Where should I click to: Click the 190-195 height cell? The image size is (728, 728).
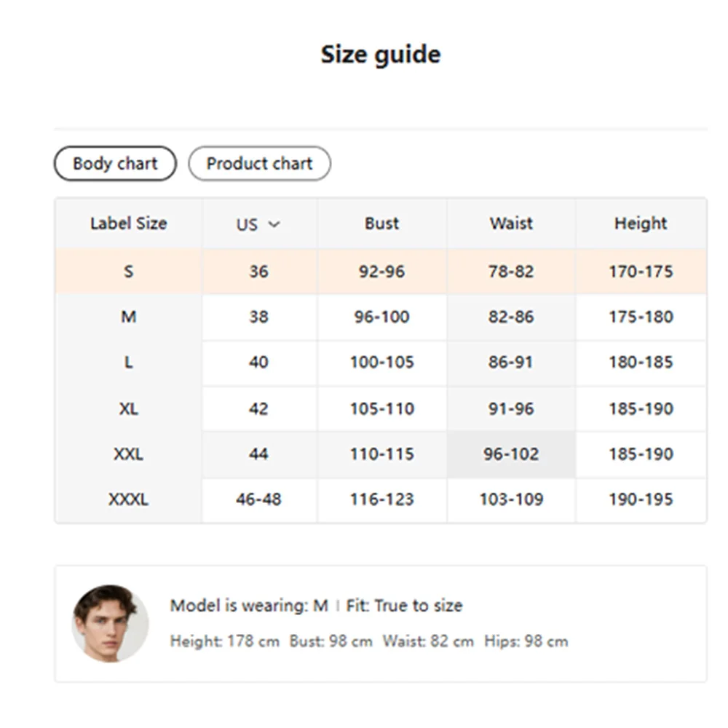pos(641,499)
